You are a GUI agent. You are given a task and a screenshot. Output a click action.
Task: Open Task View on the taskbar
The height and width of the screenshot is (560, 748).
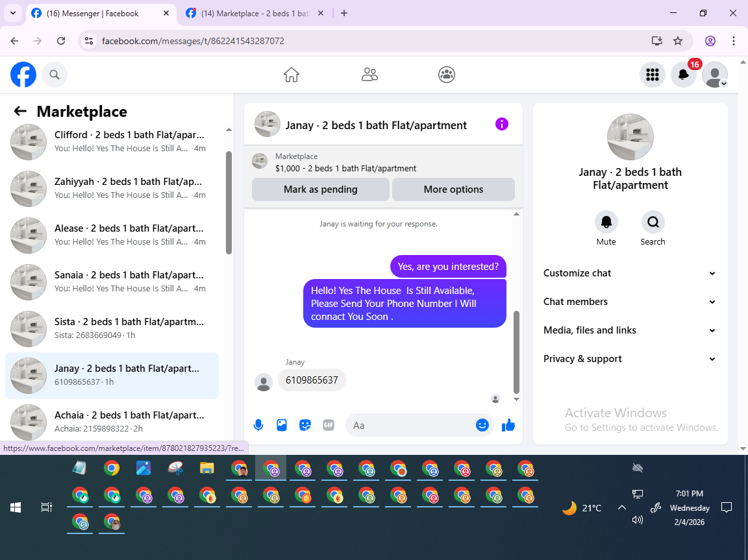pyautogui.click(x=46, y=507)
